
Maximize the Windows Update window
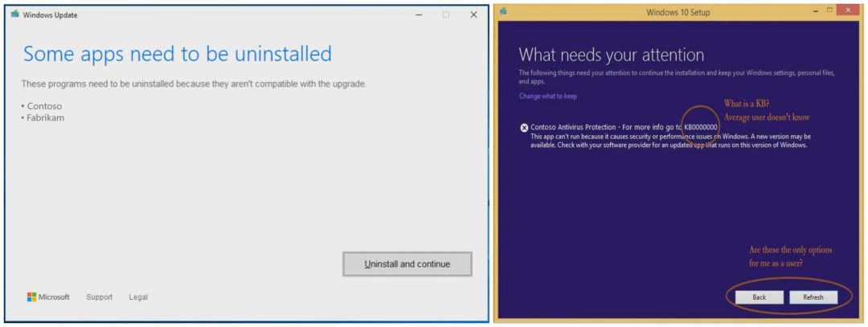(446, 15)
